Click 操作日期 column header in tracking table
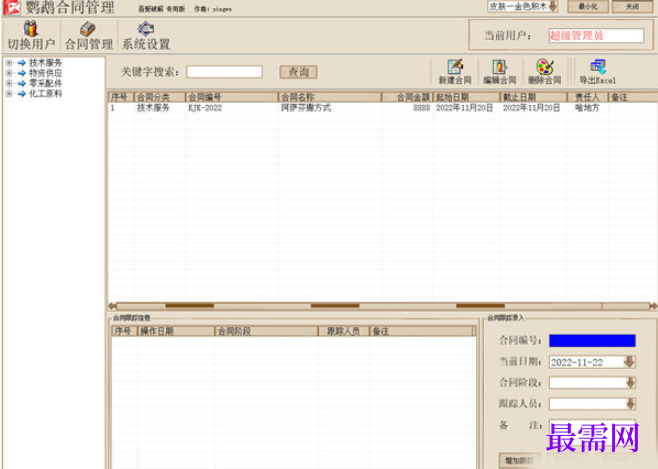 176,331
